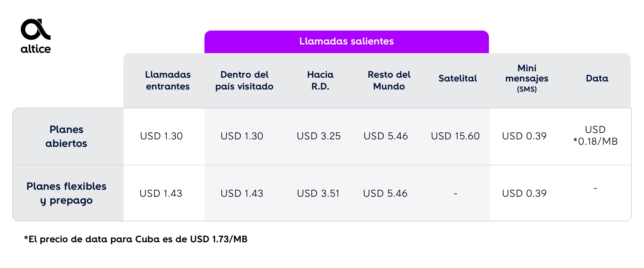Click the USD 15.60 satellite rate
644x268 pixels.
pyautogui.click(x=455, y=136)
